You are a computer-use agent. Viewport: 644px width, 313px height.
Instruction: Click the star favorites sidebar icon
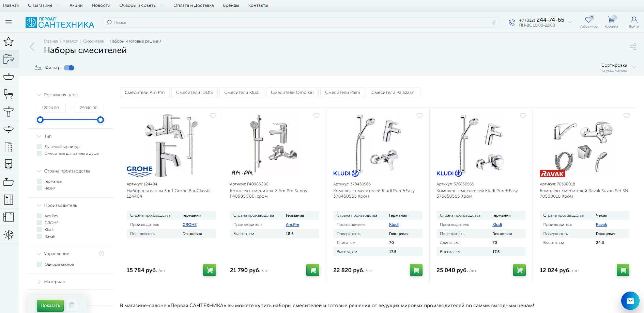click(9, 42)
